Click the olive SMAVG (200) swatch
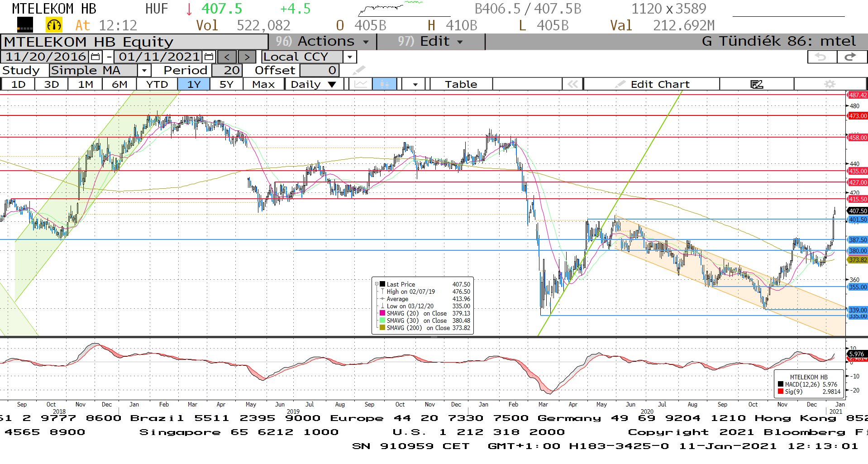Viewport: 868px width, 464px height. pyautogui.click(x=382, y=328)
